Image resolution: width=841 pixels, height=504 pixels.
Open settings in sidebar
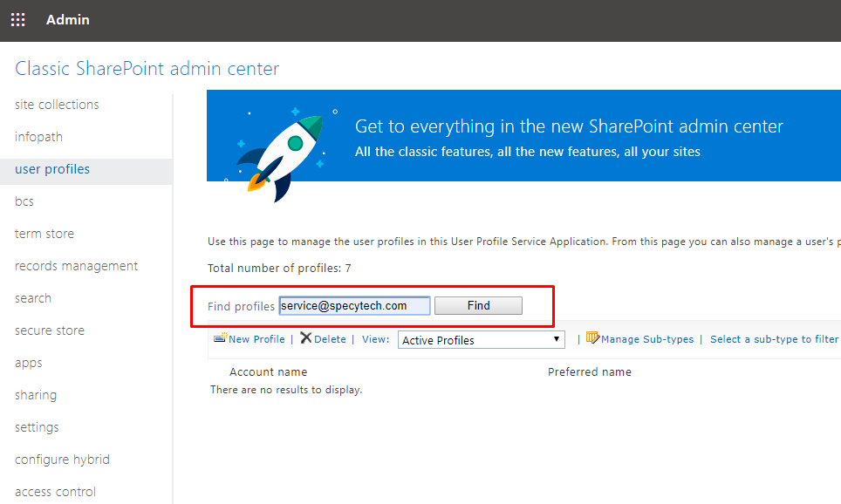(x=37, y=427)
